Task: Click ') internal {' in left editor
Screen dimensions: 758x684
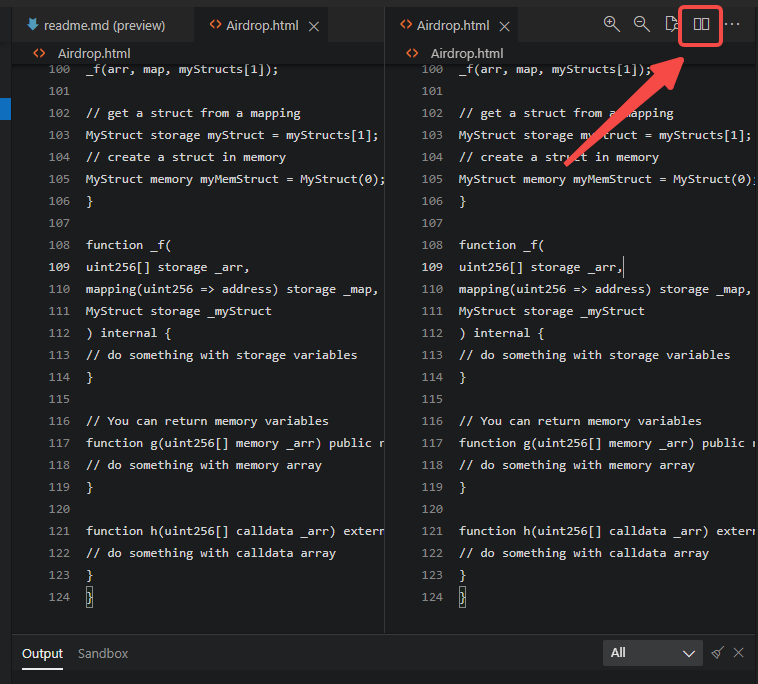Action: point(128,333)
